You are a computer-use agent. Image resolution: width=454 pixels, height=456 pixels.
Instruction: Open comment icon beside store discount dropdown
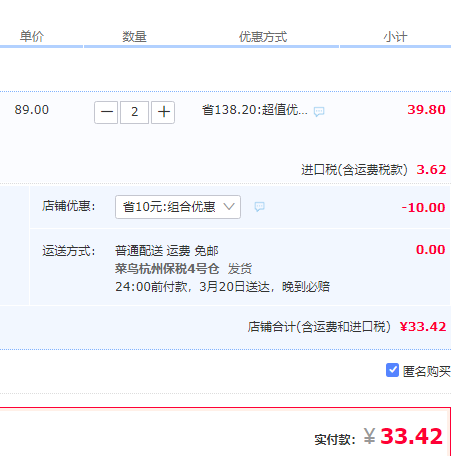click(260, 207)
